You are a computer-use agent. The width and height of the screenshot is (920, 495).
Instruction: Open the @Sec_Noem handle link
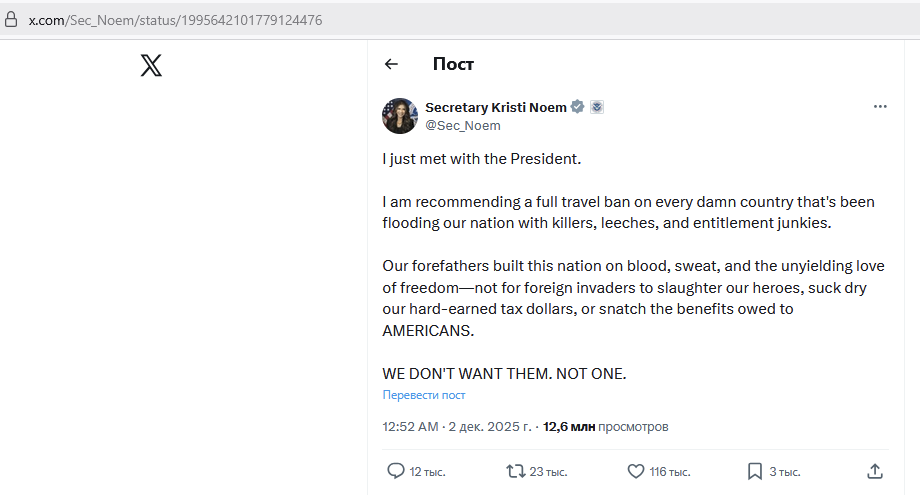point(463,126)
